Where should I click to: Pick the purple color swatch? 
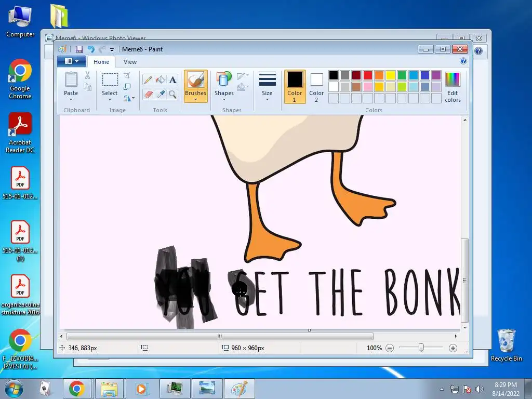click(436, 75)
